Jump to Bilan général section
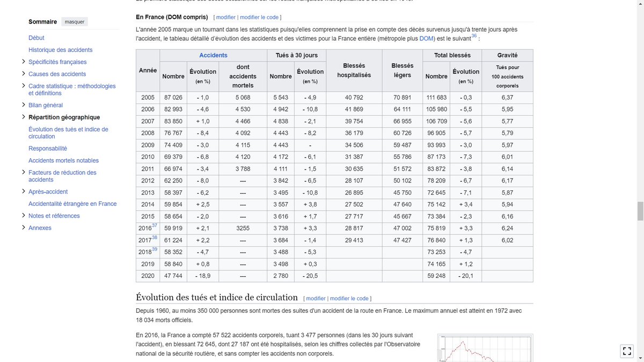This screenshot has width=644, height=362. click(46, 105)
